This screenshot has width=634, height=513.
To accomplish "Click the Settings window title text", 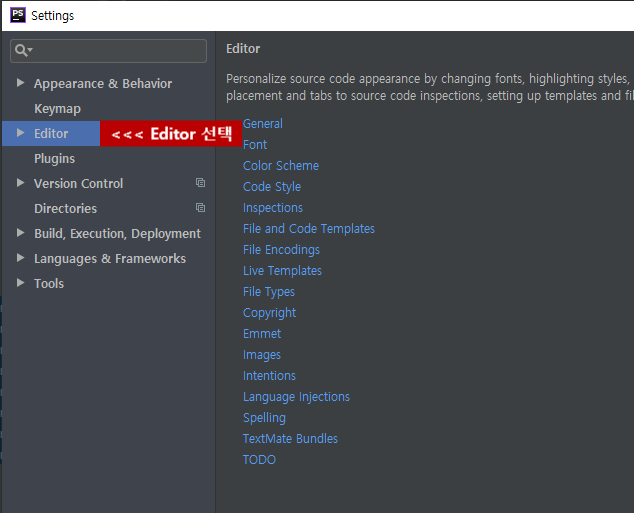I will pos(53,16).
